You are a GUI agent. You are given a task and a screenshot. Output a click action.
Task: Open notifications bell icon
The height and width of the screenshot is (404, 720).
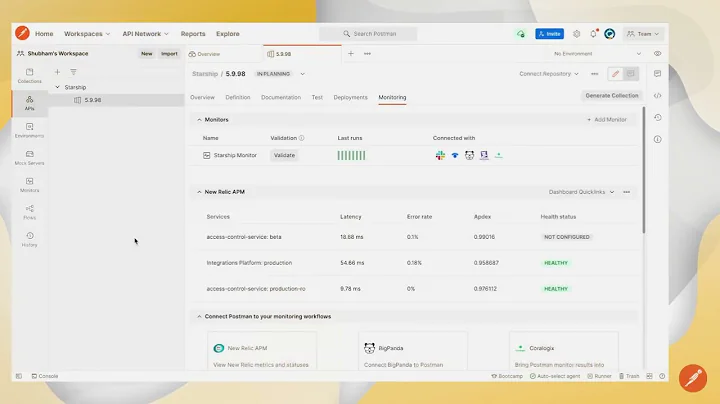pyautogui.click(x=593, y=34)
